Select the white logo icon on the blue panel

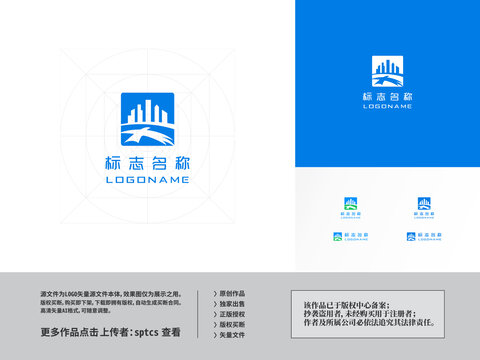[387, 71]
